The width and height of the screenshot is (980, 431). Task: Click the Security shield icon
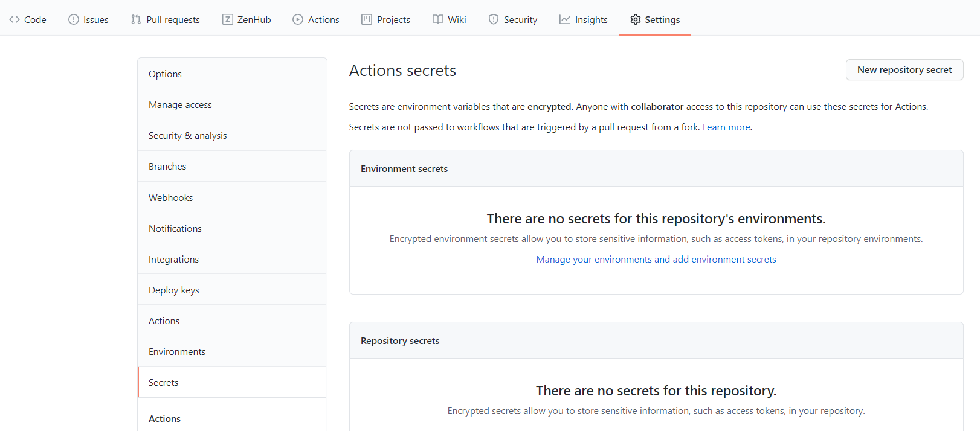494,19
